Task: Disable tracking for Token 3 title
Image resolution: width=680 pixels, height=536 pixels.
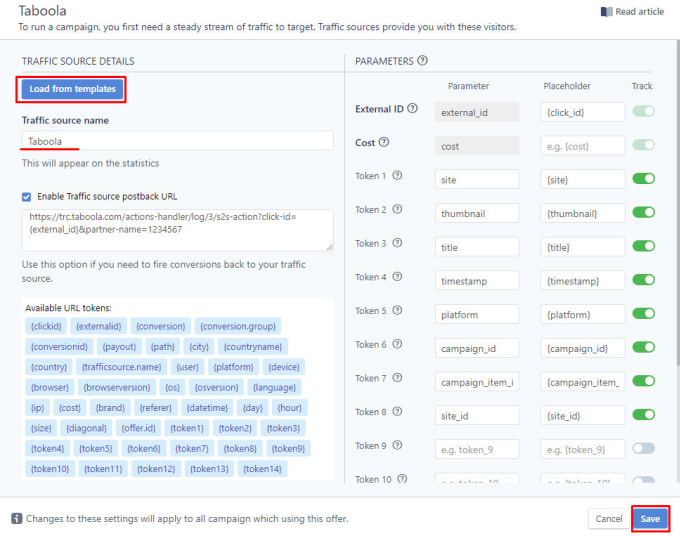Action: click(x=644, y=246)
